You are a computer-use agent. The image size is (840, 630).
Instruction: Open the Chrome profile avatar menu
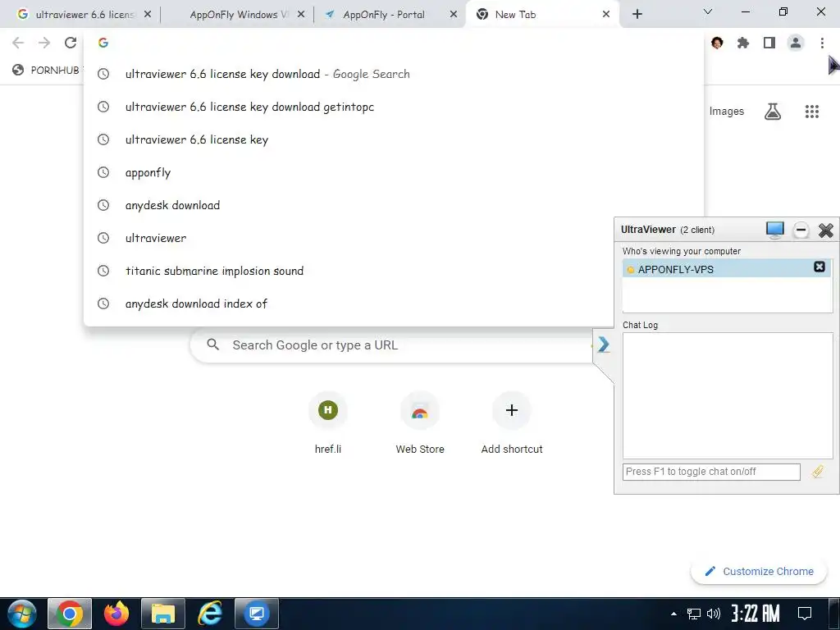click(x=796, y=43)
